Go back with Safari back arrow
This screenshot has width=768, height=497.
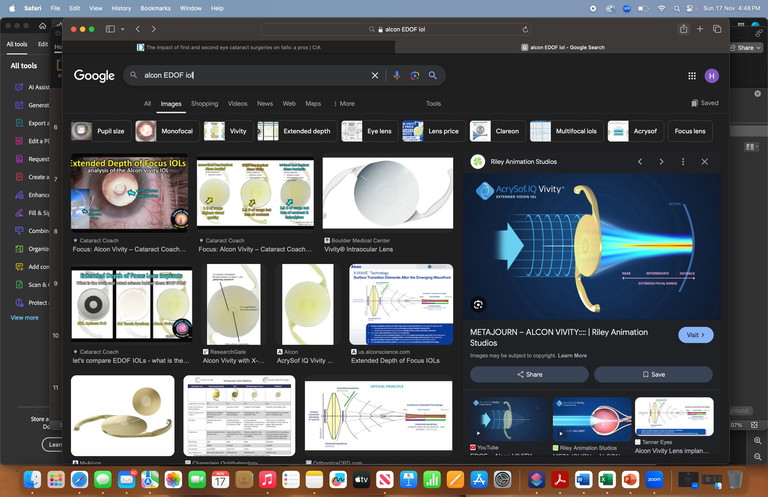coord(138,29)
